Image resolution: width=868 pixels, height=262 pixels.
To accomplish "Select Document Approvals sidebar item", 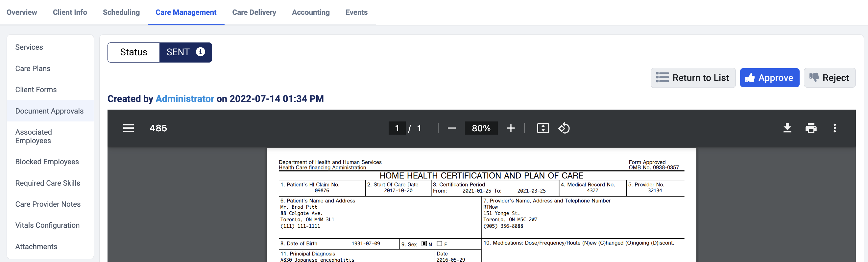I will pos(50,111).
